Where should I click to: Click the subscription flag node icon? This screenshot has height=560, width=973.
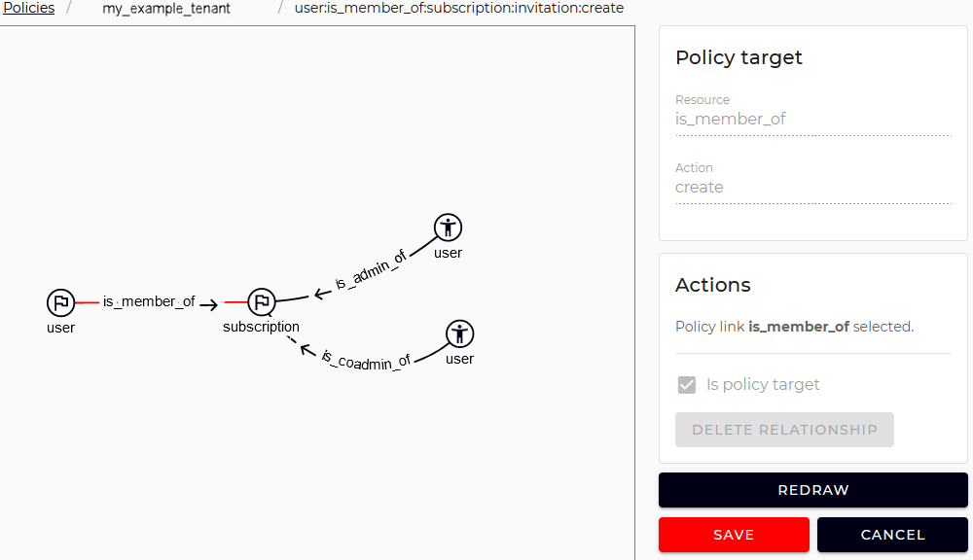(x=261, y=302)
